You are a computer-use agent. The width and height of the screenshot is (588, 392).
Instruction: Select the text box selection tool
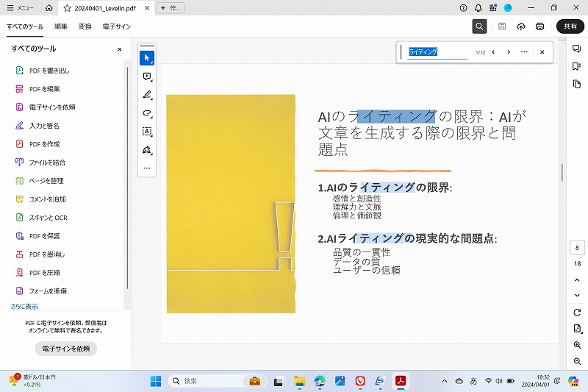point(147,132)
